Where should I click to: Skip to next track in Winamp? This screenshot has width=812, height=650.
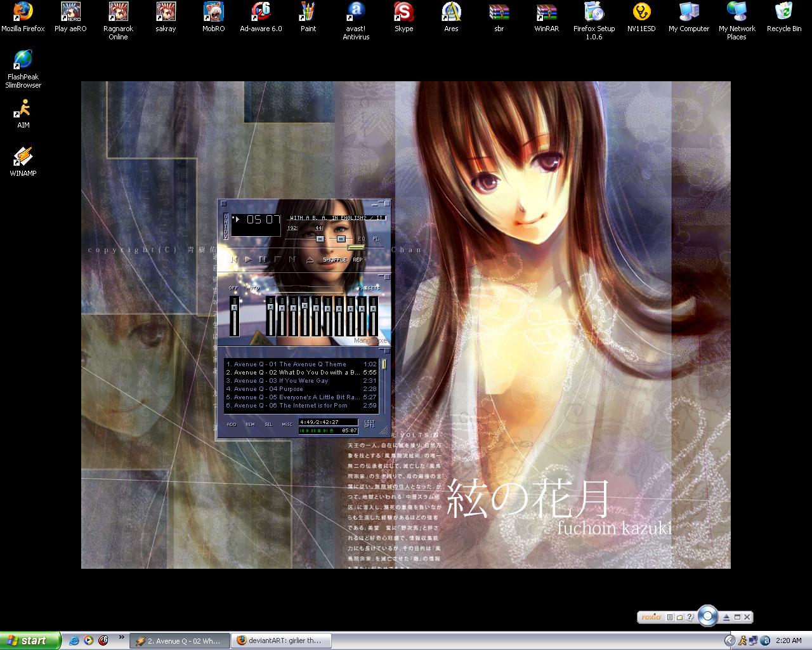pyautogui.click(x=292, y=260)
